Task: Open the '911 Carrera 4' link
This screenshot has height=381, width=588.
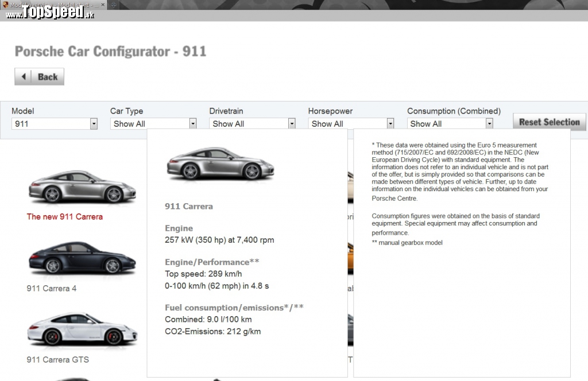Action: coord(51,289)
